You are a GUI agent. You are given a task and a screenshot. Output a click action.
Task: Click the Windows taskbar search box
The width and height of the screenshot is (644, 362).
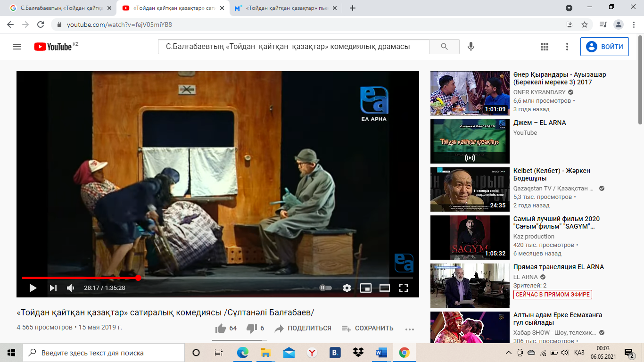(103, 353)
